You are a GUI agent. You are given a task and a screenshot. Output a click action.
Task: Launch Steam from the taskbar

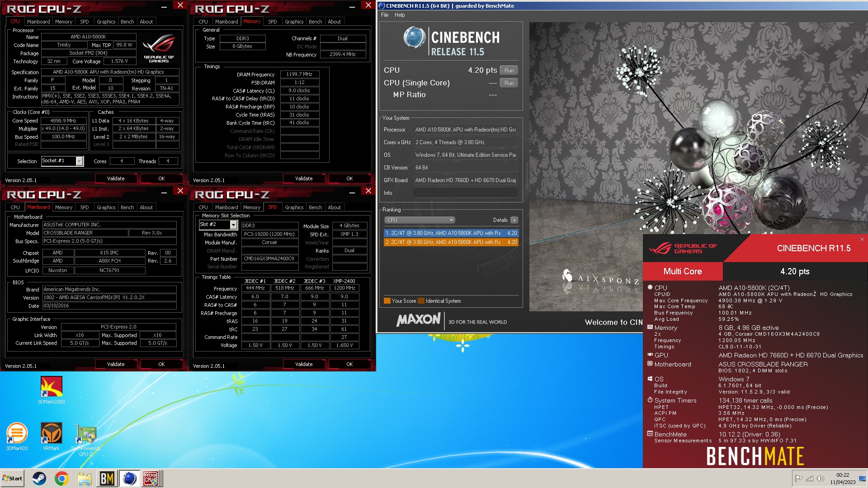pyautogui.click(x=39, y=479)
